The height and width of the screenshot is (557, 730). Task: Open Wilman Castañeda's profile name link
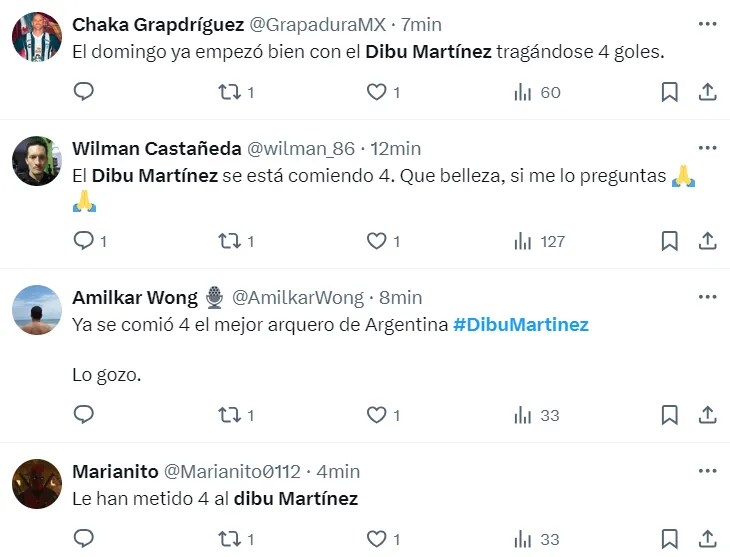pyautogui.click(x=157, y=148)
